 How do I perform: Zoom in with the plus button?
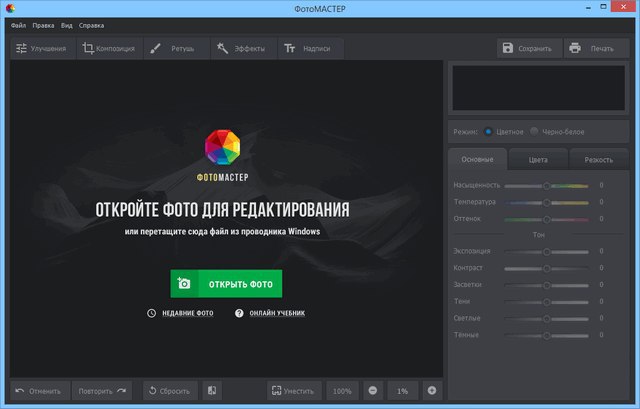click(x=432, y=391)
